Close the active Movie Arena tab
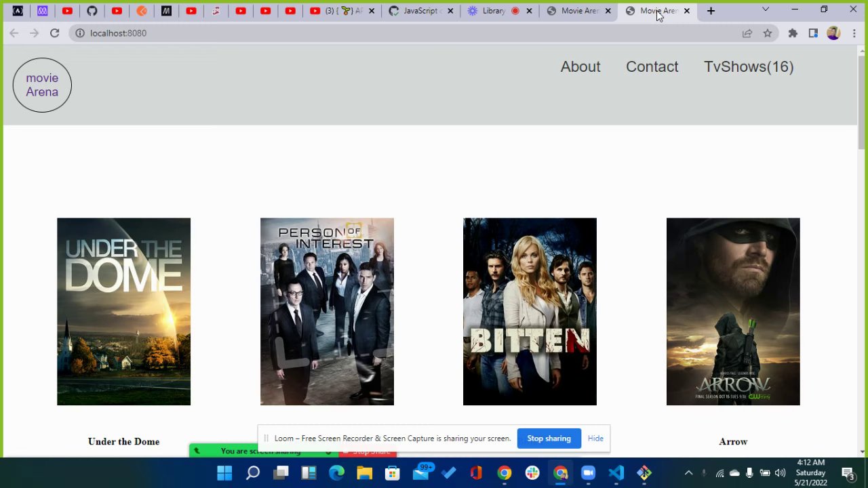 point(687,11)
